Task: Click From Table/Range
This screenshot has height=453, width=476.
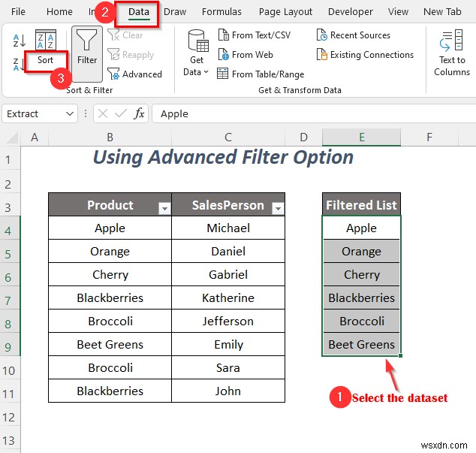Action: (x=261, y=74)
